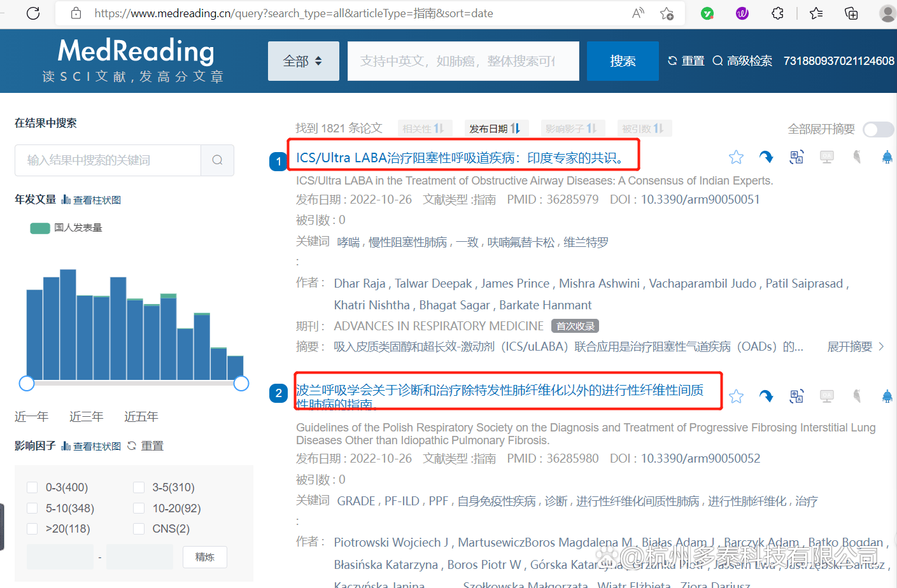Open the 波兰呼吸学会 guideline article title link

point(500,396)
